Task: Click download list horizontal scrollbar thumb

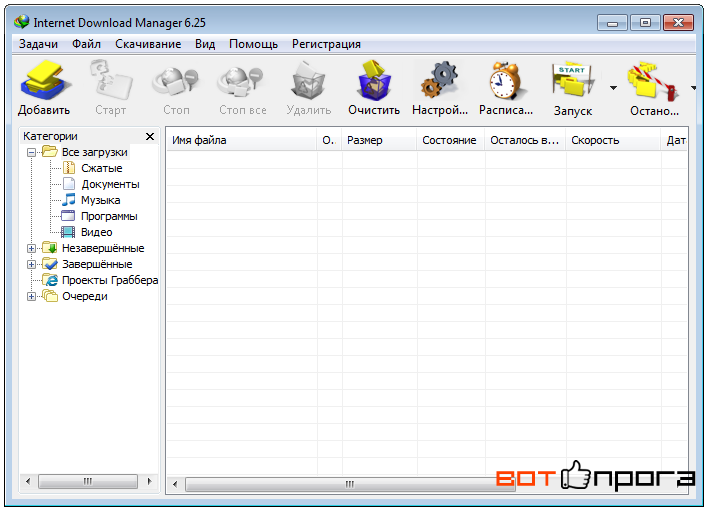Action: [350, 485]
